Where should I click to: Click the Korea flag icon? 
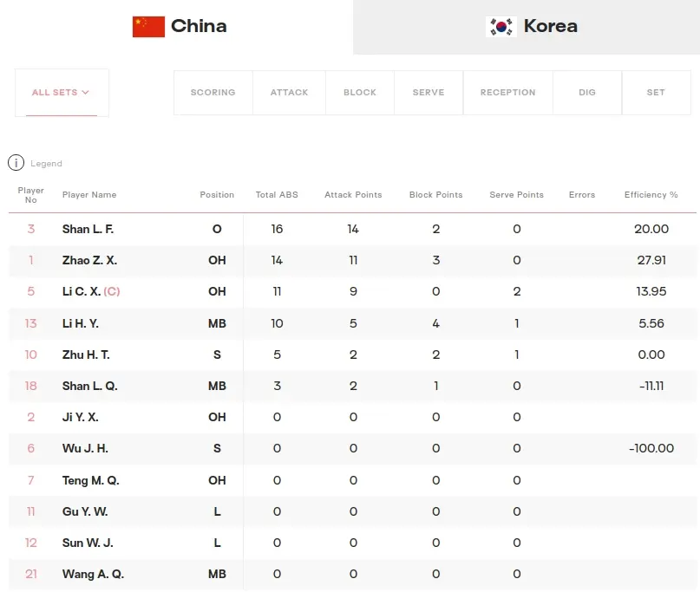500,27
